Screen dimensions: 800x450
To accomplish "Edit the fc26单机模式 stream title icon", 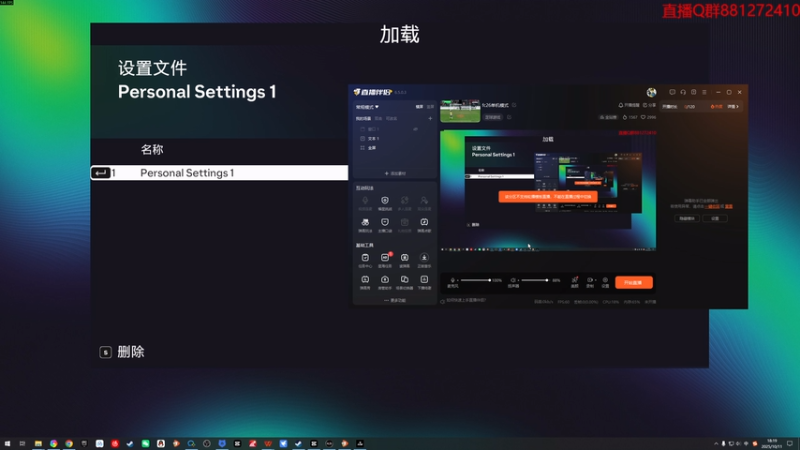I will tap(514, 105).
